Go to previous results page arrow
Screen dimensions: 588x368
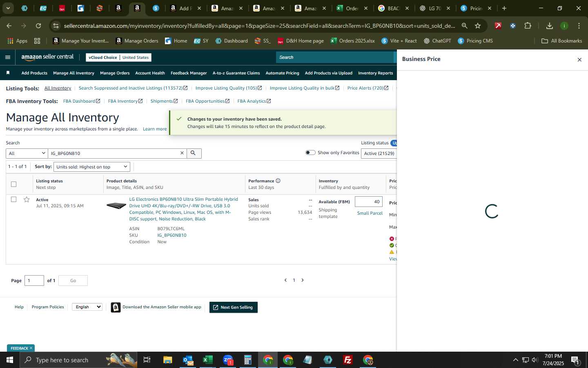pos(285,280)
